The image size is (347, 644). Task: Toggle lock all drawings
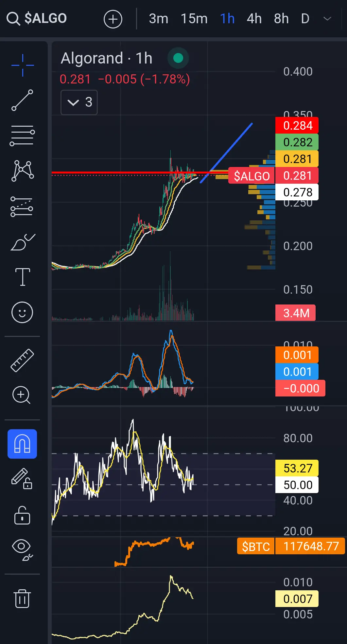pyautogui.click(x=22, y=515)
